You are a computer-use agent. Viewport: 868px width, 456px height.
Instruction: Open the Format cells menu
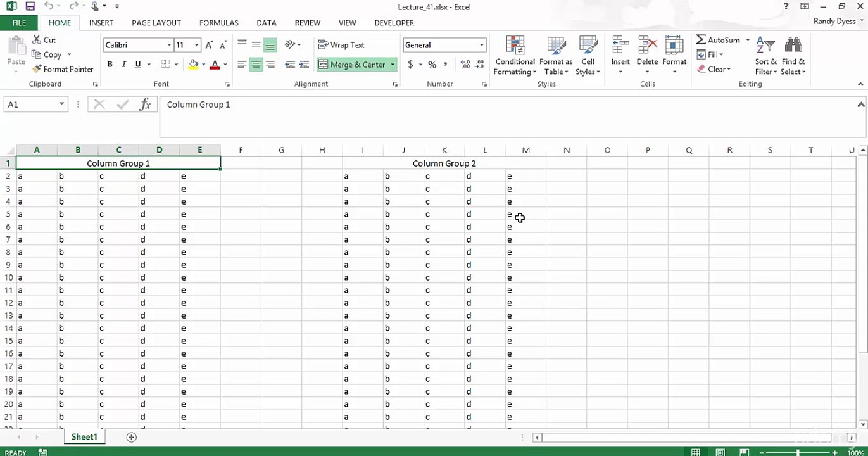(x=674, y=56)
